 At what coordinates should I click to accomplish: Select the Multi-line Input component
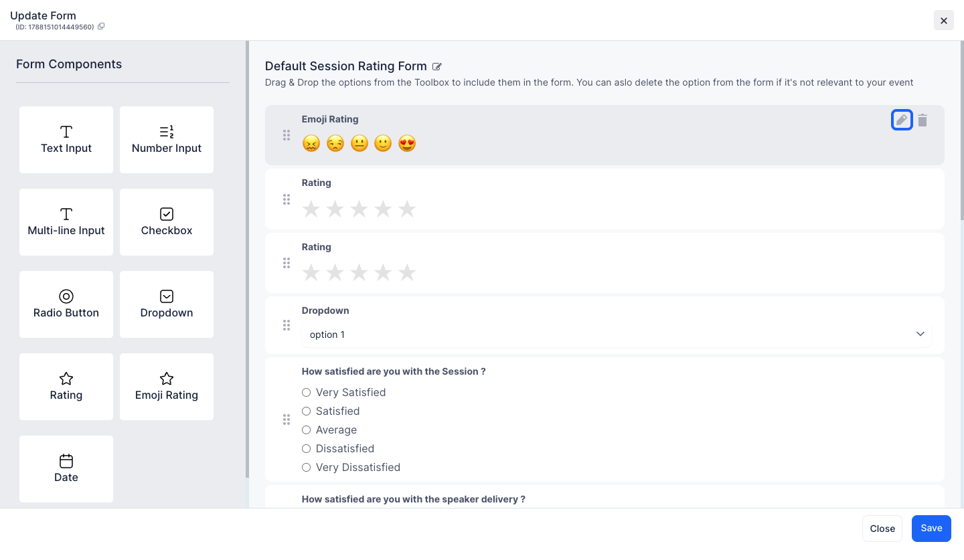pyautogui.click(x=66, y=222)
